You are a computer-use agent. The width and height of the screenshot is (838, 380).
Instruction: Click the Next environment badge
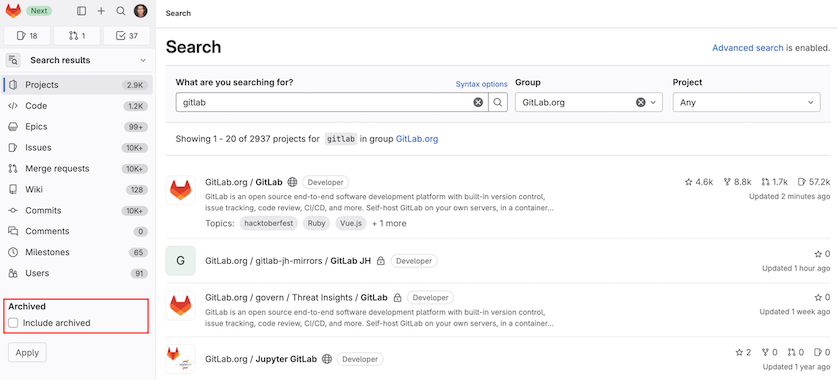pos(38,11)
